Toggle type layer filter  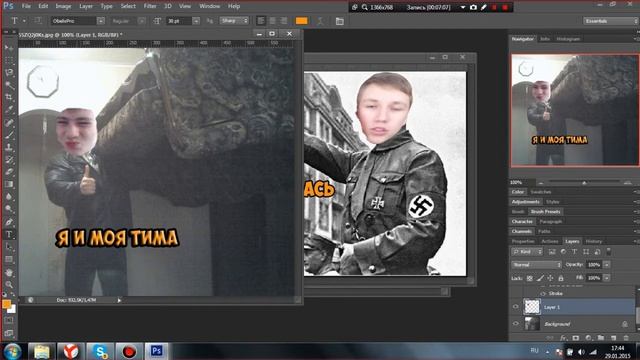[574, 252]
